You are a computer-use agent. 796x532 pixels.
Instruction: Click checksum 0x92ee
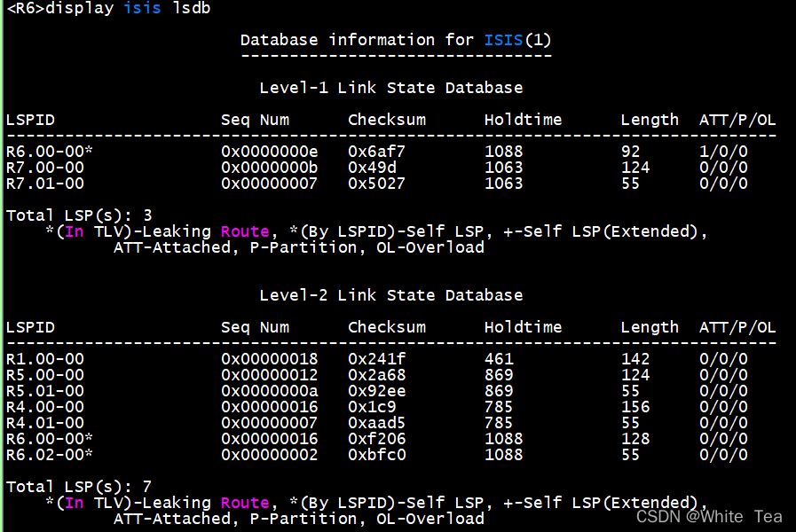click(376, 391)
